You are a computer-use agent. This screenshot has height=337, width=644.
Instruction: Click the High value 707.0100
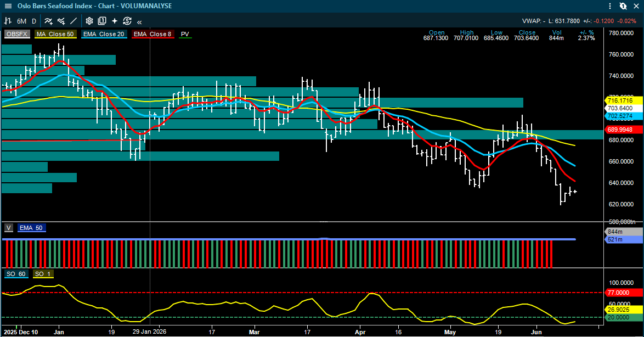pyautogui.click(x=466, y=38)
